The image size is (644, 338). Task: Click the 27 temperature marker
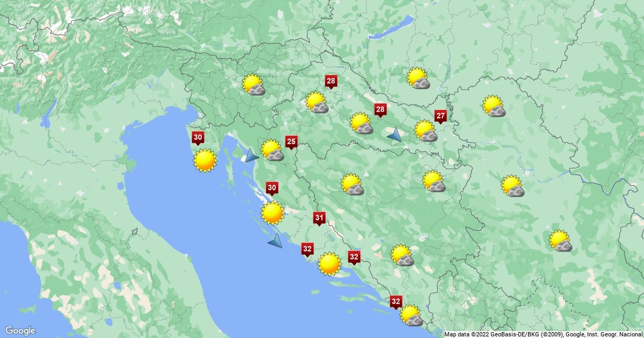click(440, 116)
